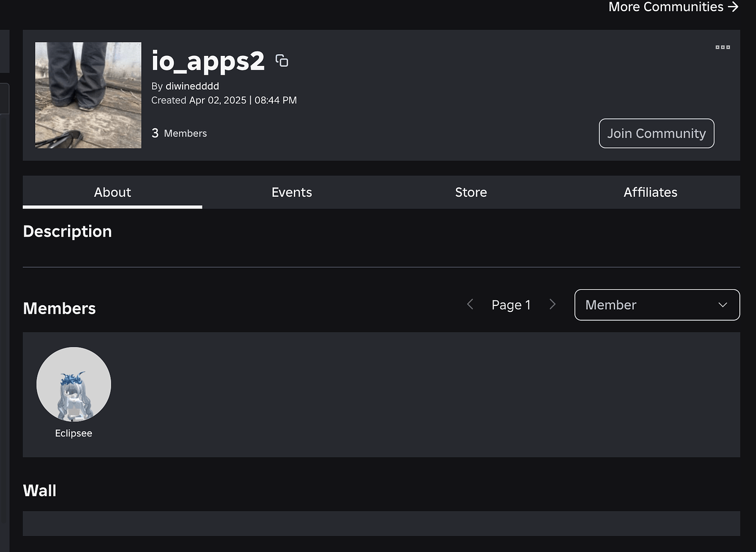The image size is (756, 552).
Task: Click the 3 Members count
Action: pyautogui.click(x=178, y=133)
